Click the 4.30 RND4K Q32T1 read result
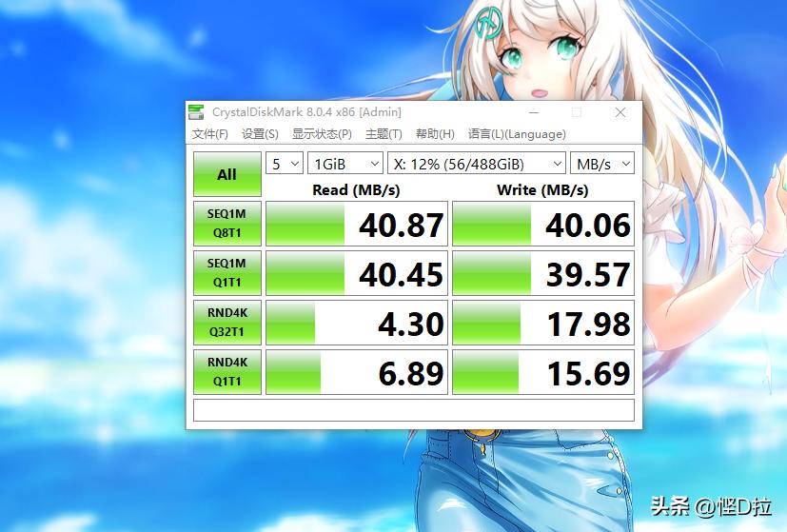The image size is (787, 532). point(356,323)
